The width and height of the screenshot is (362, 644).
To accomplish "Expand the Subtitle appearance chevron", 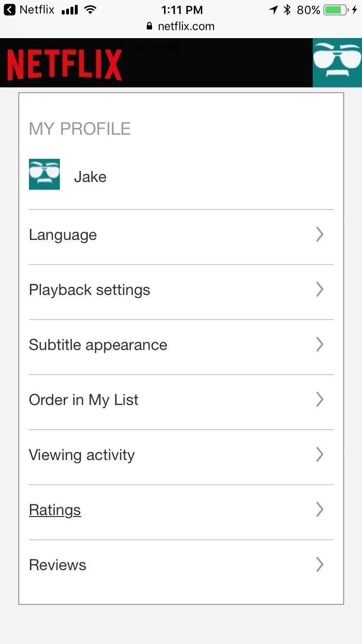I will (x=320, y=345).
